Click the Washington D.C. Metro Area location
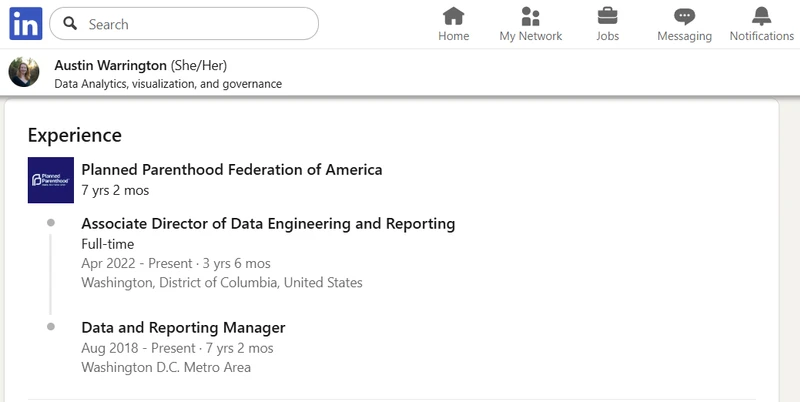This screenshot has width=800, height=402. click(165, 367)
